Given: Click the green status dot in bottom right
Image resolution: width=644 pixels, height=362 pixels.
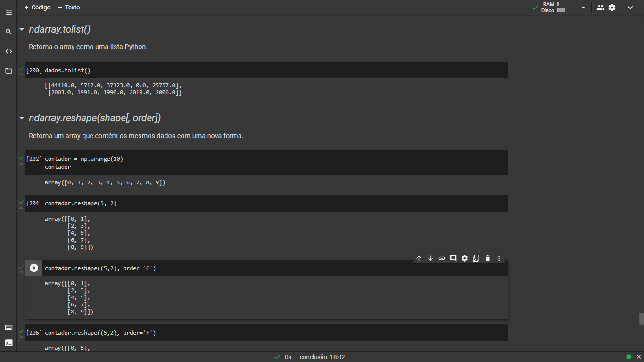Looking at the screenshot, I should 628,357.
